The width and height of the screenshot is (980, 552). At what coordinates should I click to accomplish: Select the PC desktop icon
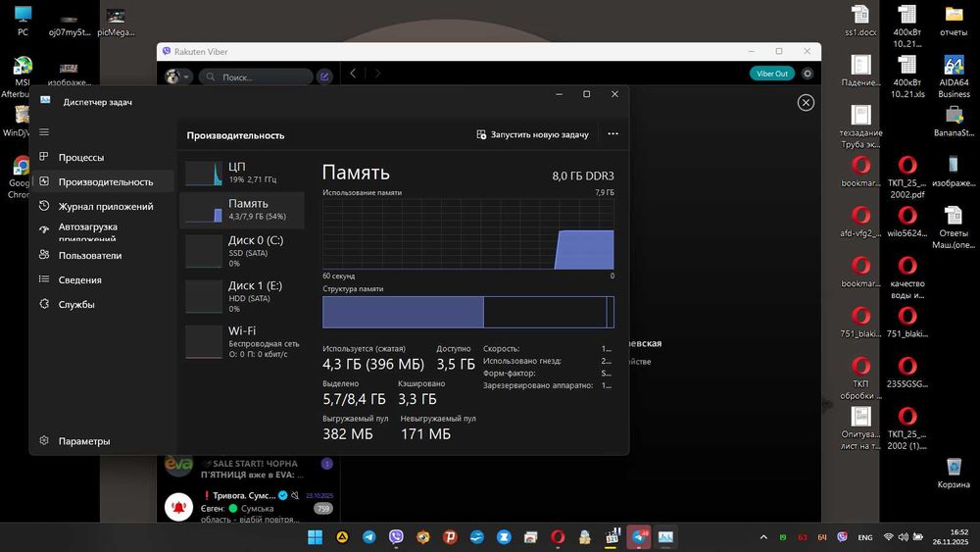[23, 21]
